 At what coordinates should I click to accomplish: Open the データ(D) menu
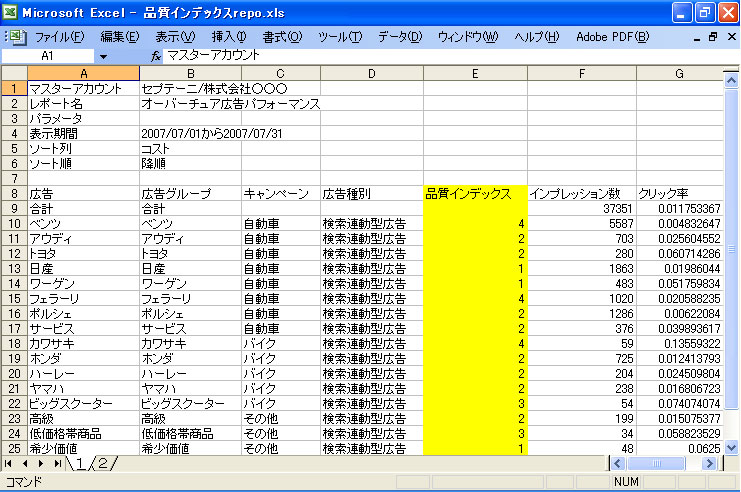(399, 37)
